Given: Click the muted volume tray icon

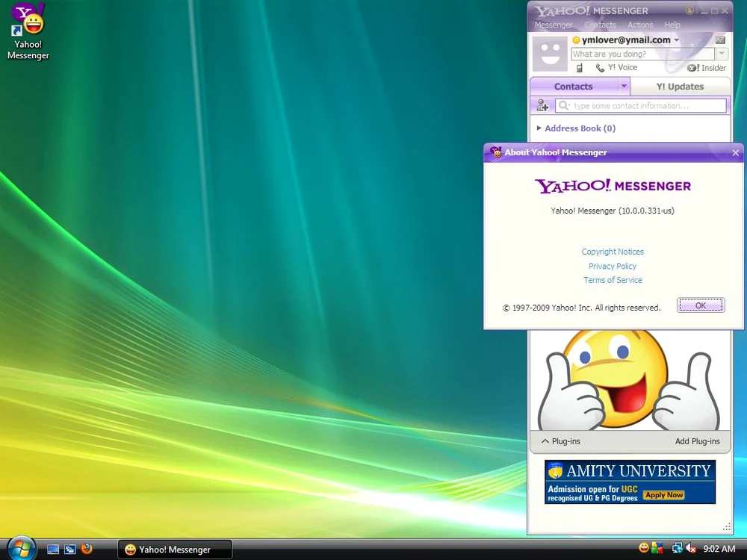Looking at the screenshot, I should pyautogui.click(x=689, y=548).
